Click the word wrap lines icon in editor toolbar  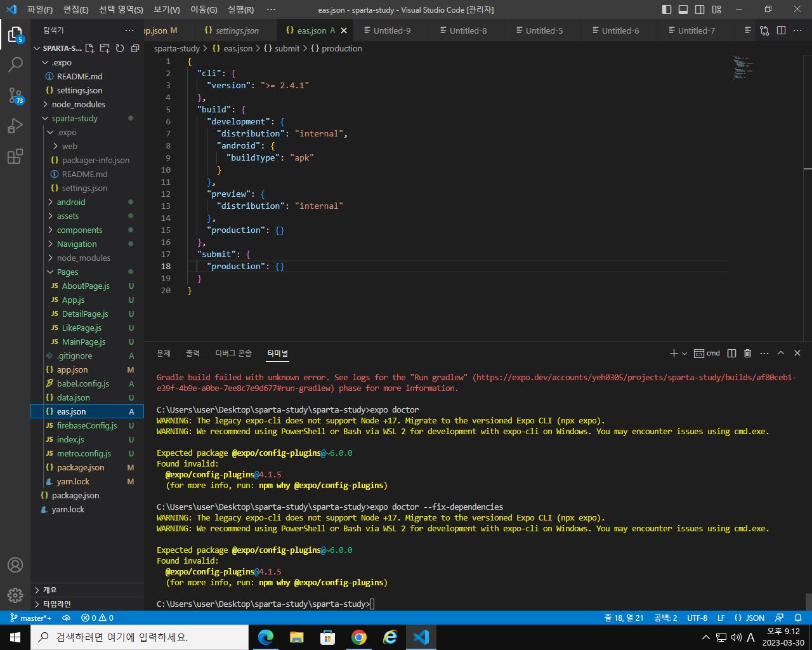[x=748, y=30]
